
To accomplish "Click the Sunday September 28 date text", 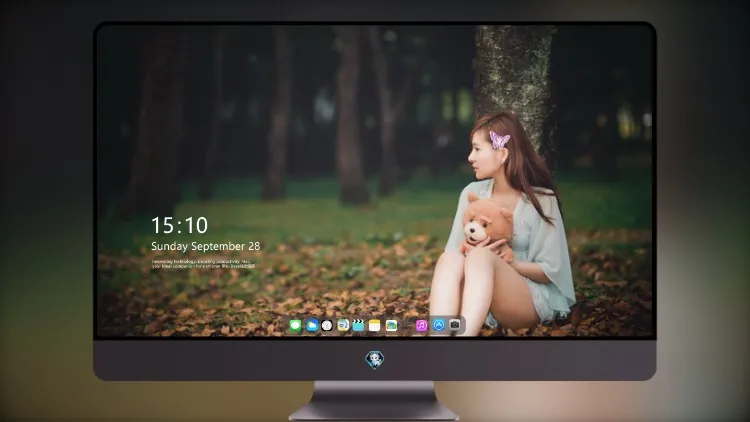I will tap(206, 246).
